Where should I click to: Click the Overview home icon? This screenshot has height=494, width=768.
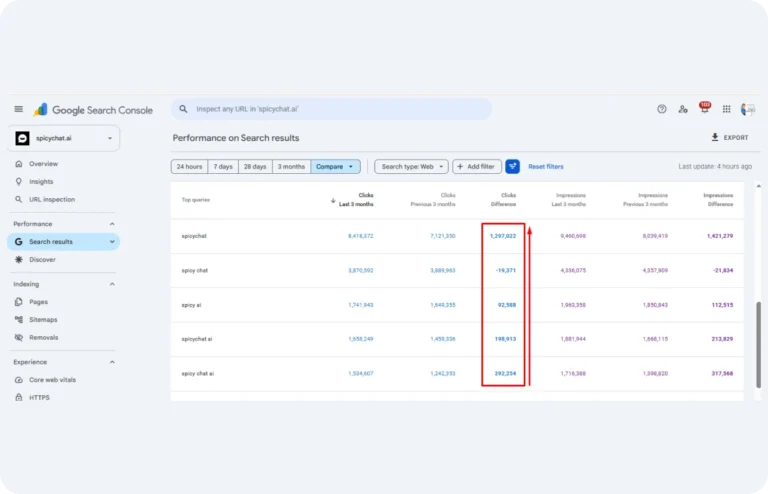coord(19,164)
